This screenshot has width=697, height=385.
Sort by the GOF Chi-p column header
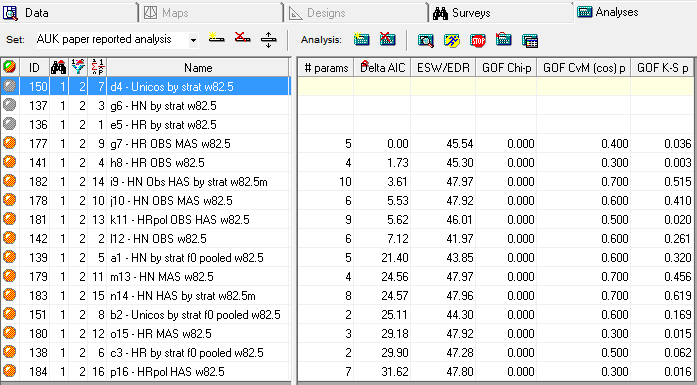506,68
